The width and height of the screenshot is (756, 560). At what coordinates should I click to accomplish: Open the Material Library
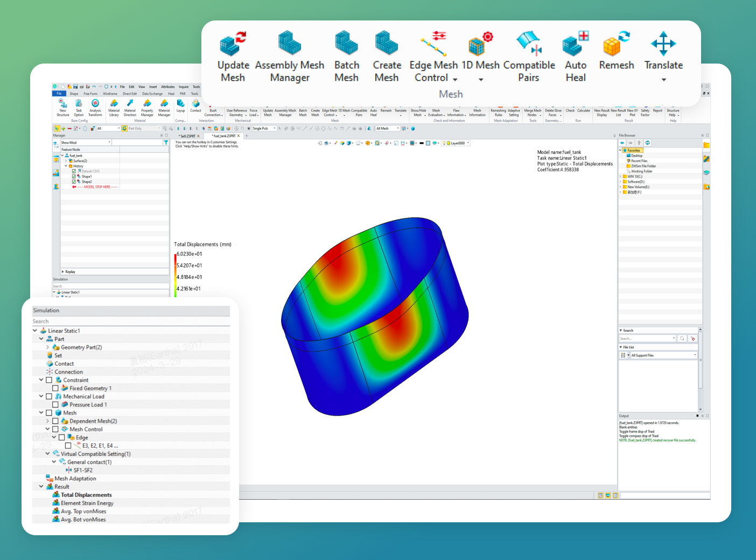pyautogui.click(x=114, y=106)
